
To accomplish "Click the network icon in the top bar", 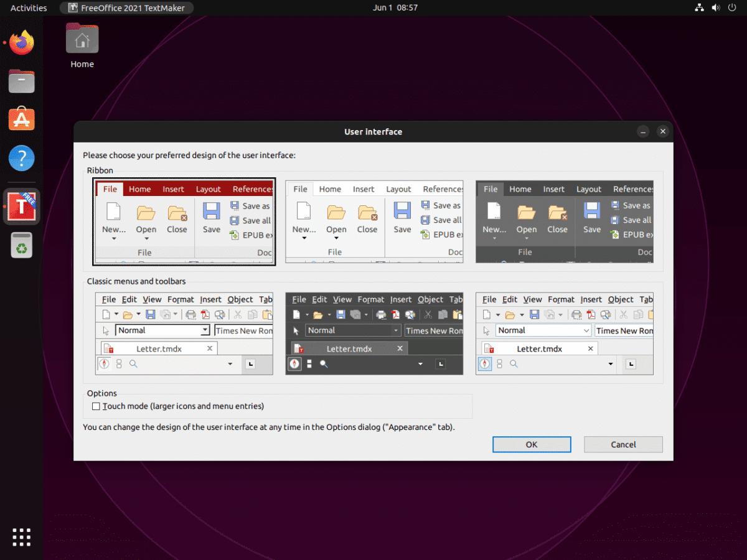I will [699, 8].
